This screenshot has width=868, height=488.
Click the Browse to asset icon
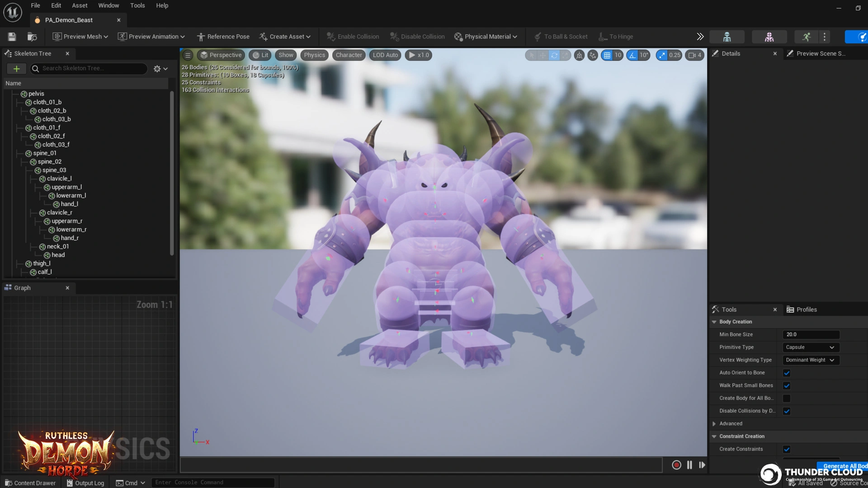32,37
